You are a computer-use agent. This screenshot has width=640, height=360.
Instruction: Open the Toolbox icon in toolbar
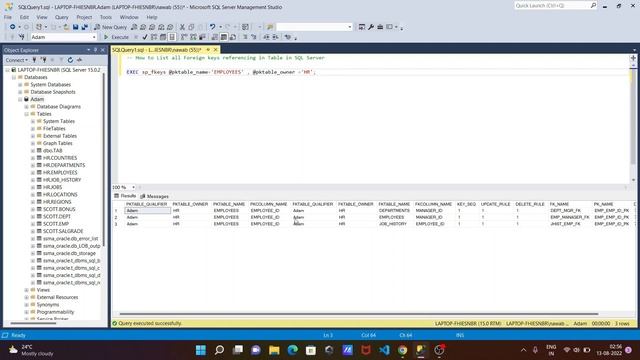click(x=380, y=27)
